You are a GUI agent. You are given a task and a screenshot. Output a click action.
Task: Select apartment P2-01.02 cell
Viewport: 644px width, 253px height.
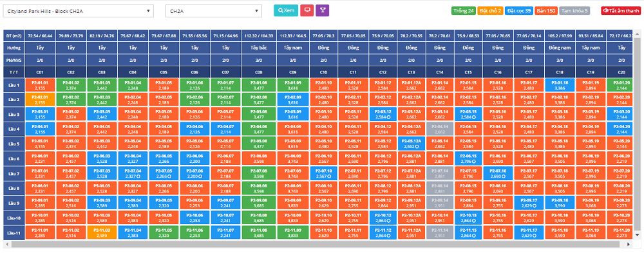coord(71,85)
